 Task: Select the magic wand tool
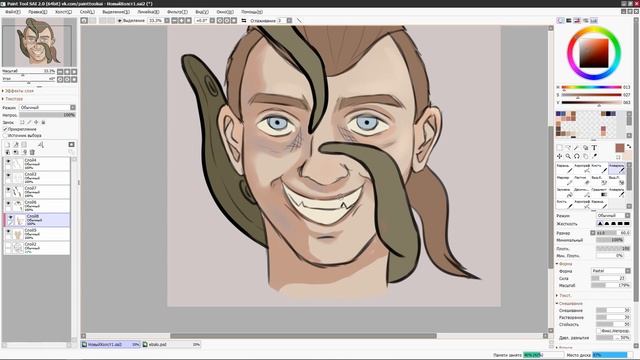pyautogui.click(x=577, y=148)
